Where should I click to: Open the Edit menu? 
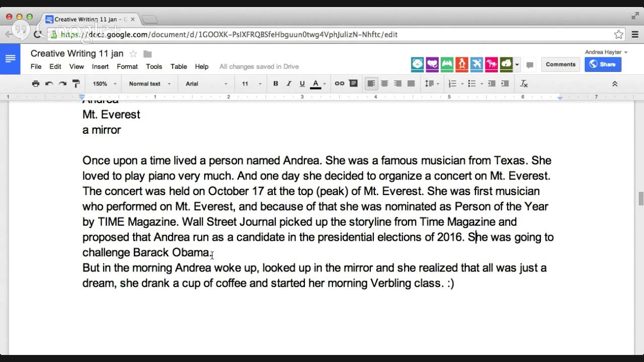click(x=55, y=66)
